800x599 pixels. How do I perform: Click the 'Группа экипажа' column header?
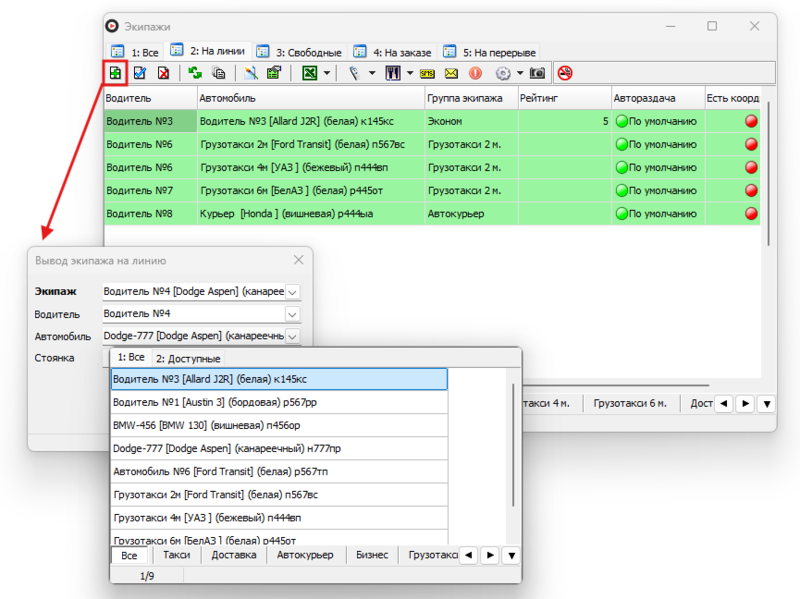[x=471, y=98]
